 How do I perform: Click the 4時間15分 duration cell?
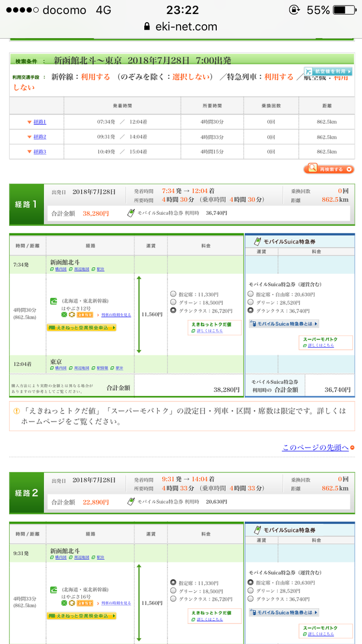(x=212, y=151)
